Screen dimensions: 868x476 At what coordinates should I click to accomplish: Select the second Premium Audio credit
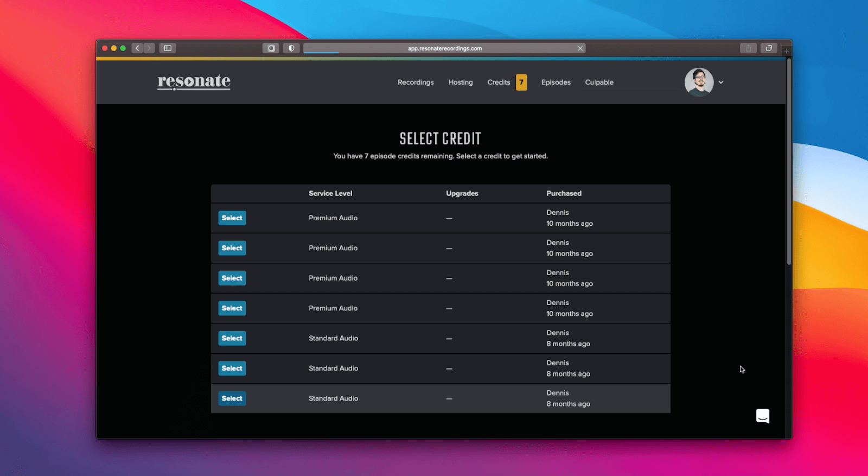point(232,248)
